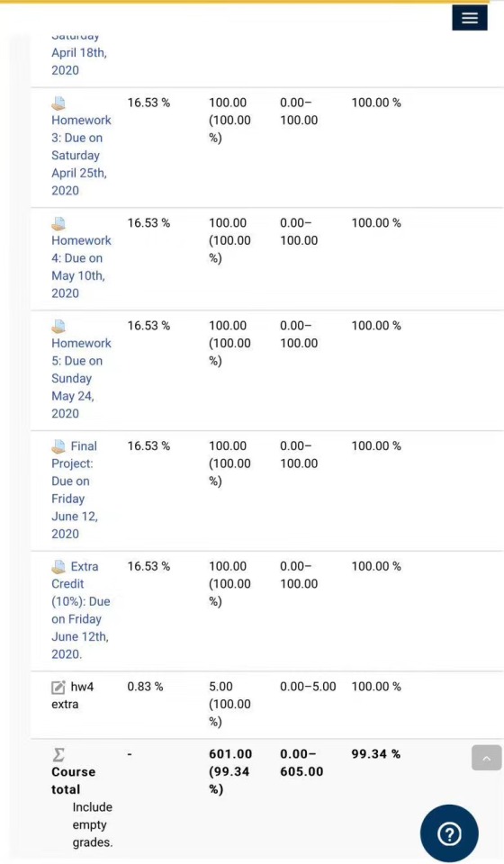This screenshot has width=504, height=864.
Task: Click the Homework 3 assignment icon
Action: pyautogui.click(x=58, y=103)
